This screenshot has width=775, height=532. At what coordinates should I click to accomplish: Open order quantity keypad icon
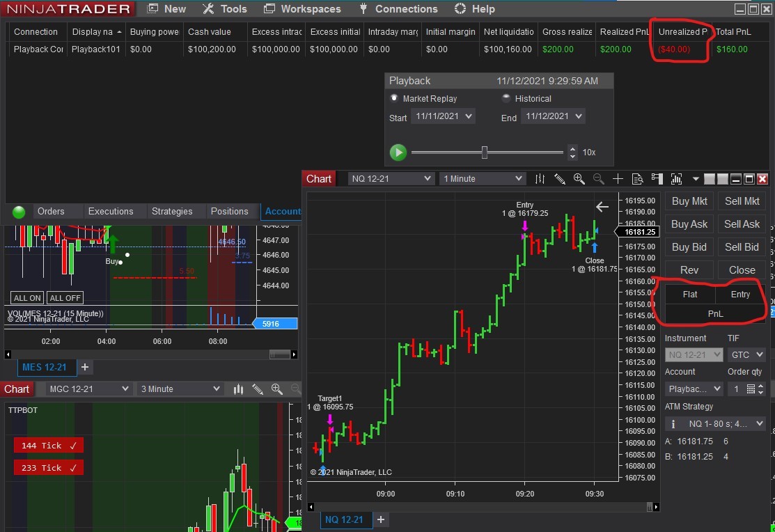tap(751, 389)
